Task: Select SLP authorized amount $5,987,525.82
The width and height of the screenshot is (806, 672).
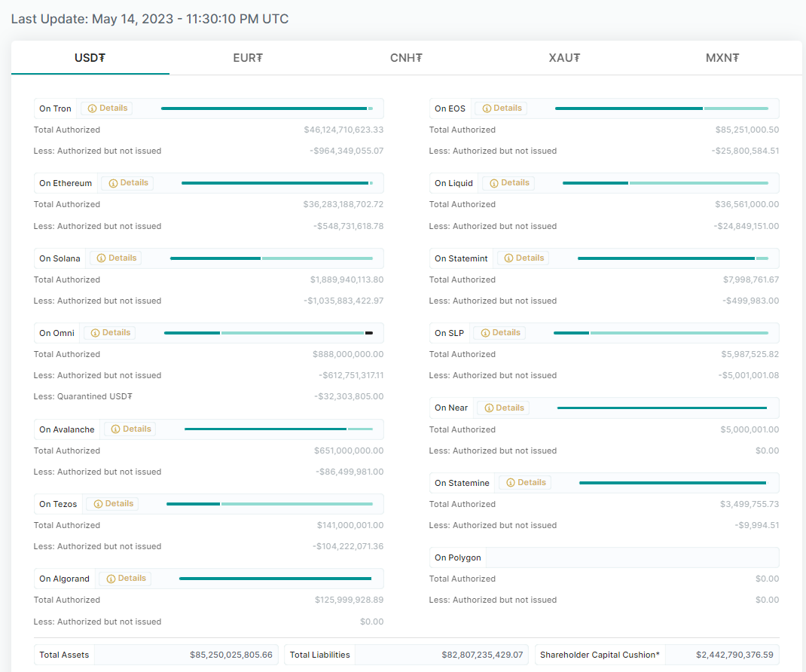Action: pos(750,354)
